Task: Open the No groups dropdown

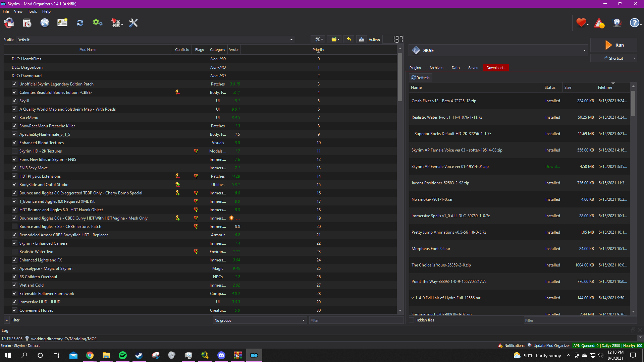Action: pyautogui.click(x=260, y=320)
